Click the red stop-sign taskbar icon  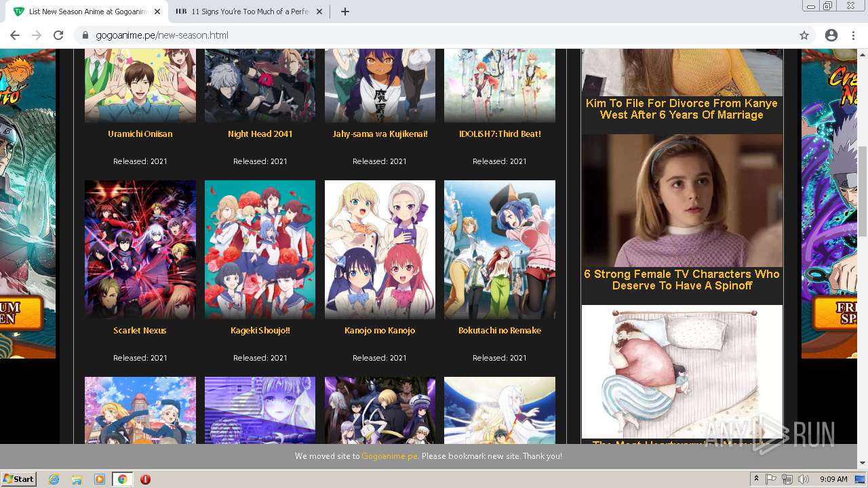click(x=145, y=479)
